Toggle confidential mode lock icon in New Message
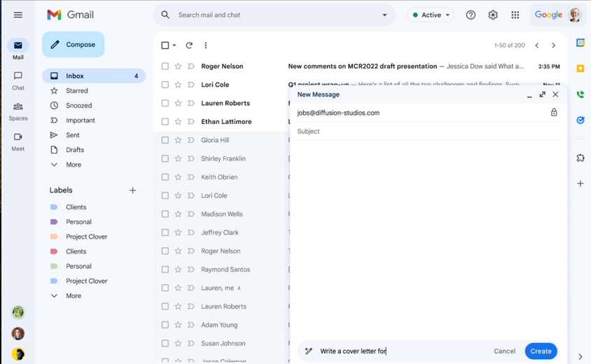 [x=554, y=112]
